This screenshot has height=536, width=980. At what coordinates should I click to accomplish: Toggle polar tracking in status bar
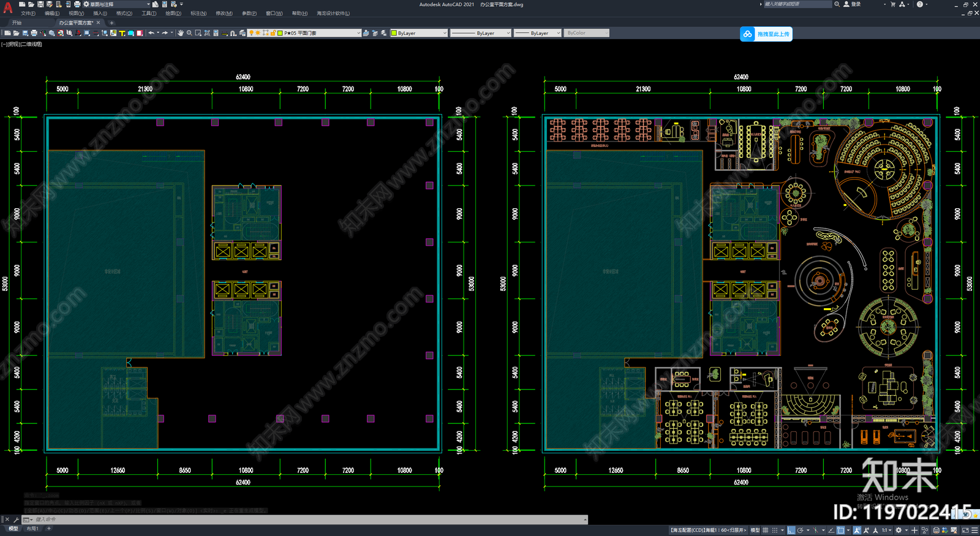pos(800,530)
